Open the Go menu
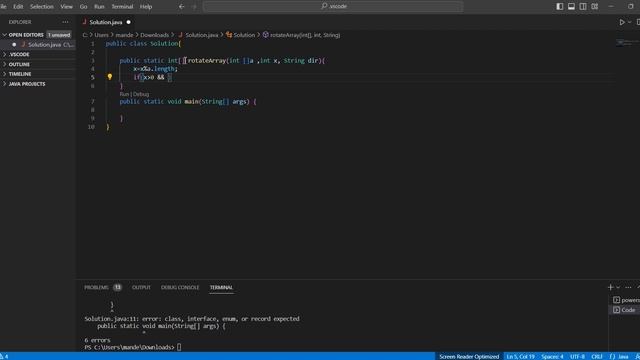 pyautogui.click(x=83, y=7)
